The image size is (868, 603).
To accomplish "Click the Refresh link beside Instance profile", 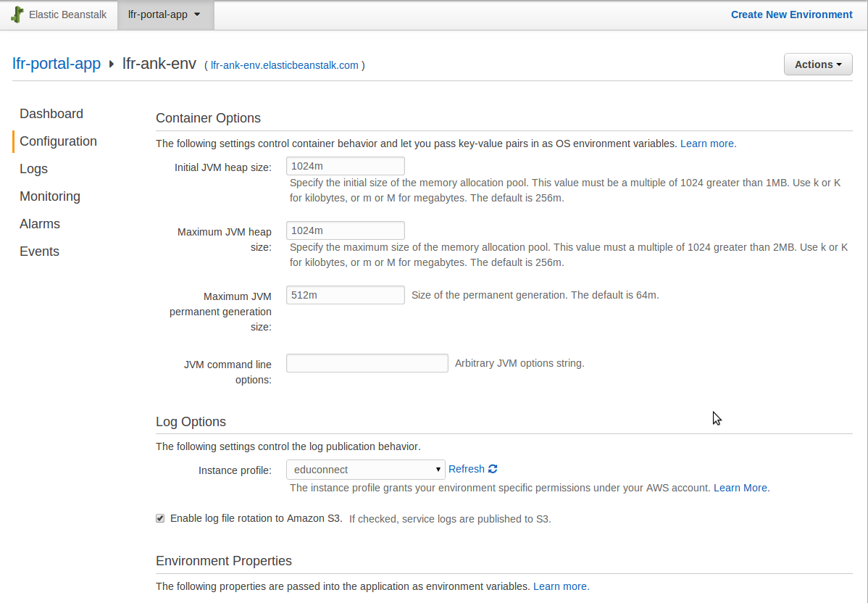I will pyautogui.click(x=466, y=469).
